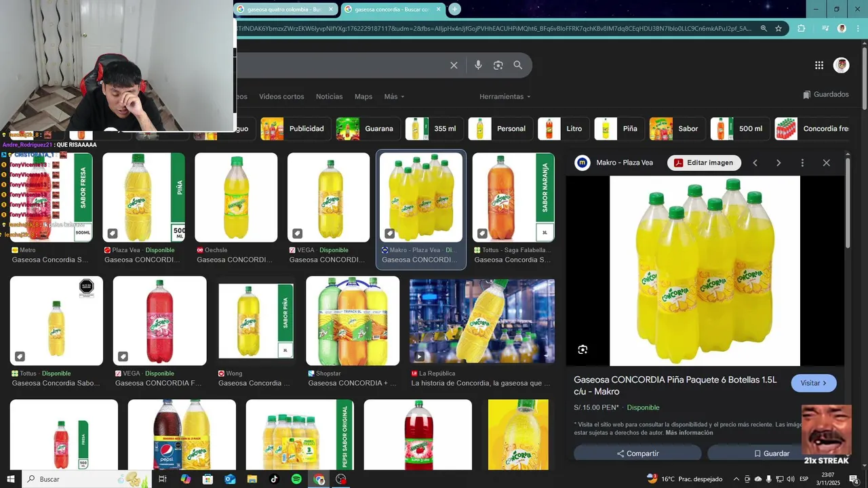Open the notification center icon

[x=855, y=479]
